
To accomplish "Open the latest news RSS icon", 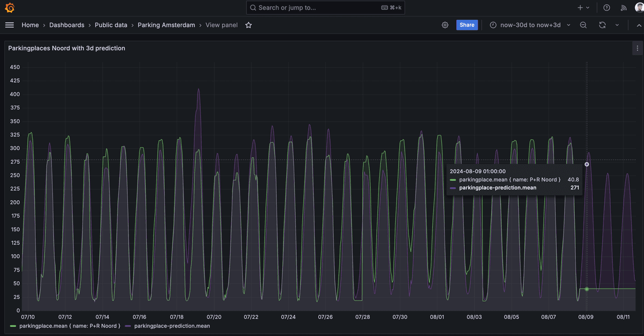I will (624, 8).
